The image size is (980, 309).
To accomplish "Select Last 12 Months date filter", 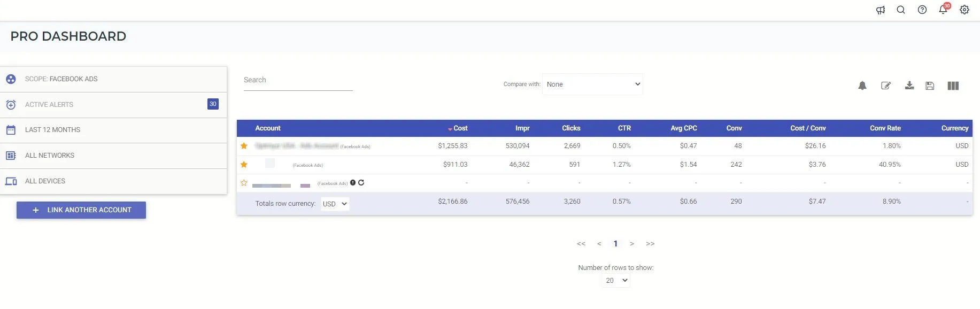I will point(52,130).
